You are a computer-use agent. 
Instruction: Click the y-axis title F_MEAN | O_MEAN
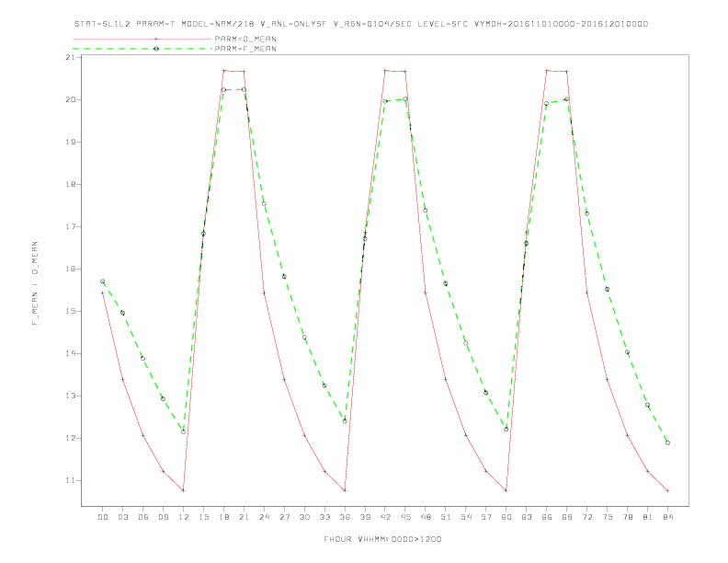[x=35, y=283]
